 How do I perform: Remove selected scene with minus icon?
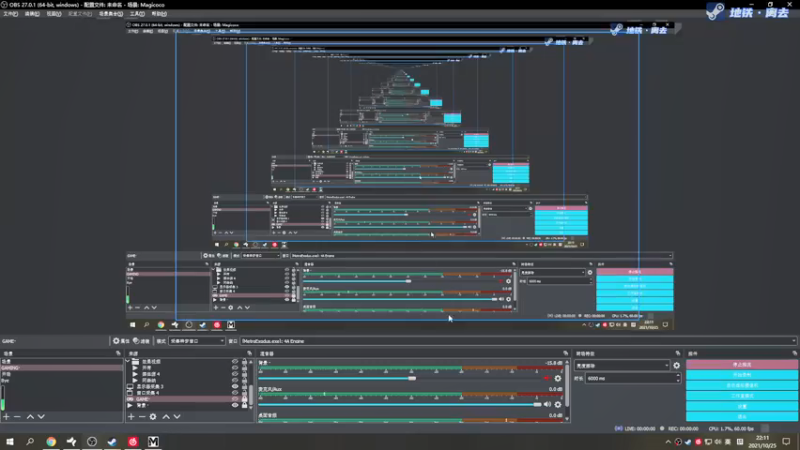[x=17, y=417]
